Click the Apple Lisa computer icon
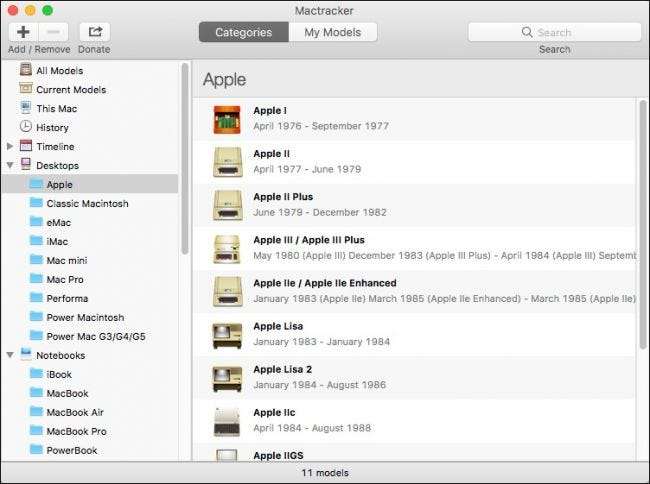The height and width of the screenshot is (484, 650). coord(227,335)
